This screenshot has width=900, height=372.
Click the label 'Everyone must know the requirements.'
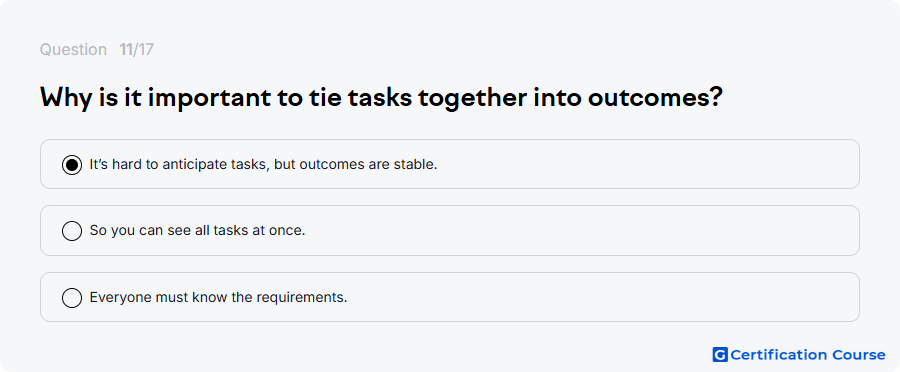pos(219,297)
